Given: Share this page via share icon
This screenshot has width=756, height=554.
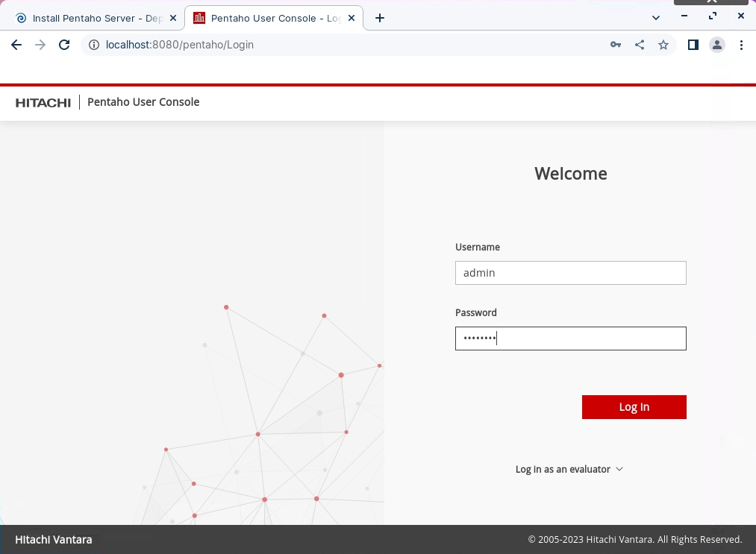Looking at the screenshot, I should (x=640, y=45).
